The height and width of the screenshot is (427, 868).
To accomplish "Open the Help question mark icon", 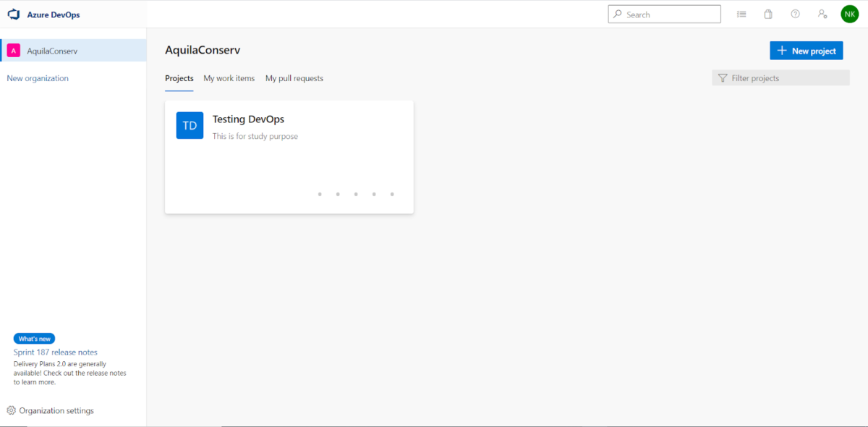I will pyautogui.click(x=795, y=14).
